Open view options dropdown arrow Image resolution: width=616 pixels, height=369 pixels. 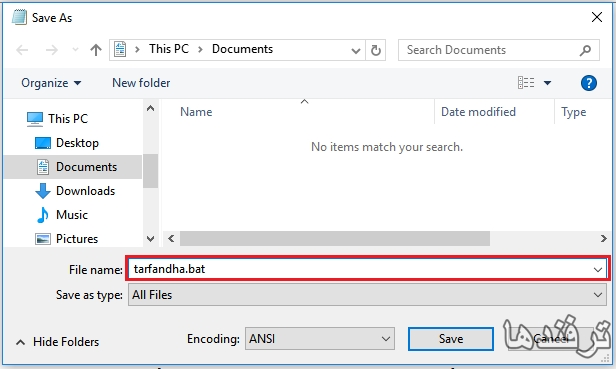pos(547,83)
